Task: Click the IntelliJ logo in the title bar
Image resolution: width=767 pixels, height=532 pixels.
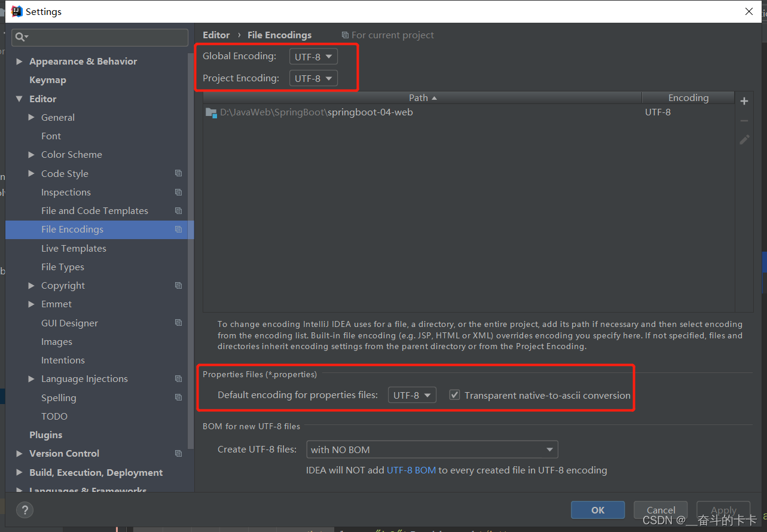Action: click(x=17, y=11)
